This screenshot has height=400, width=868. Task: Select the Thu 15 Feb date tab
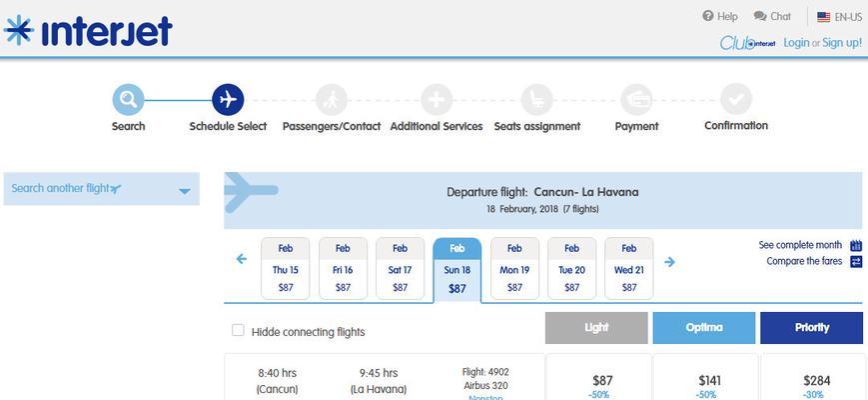click(285, 269)
